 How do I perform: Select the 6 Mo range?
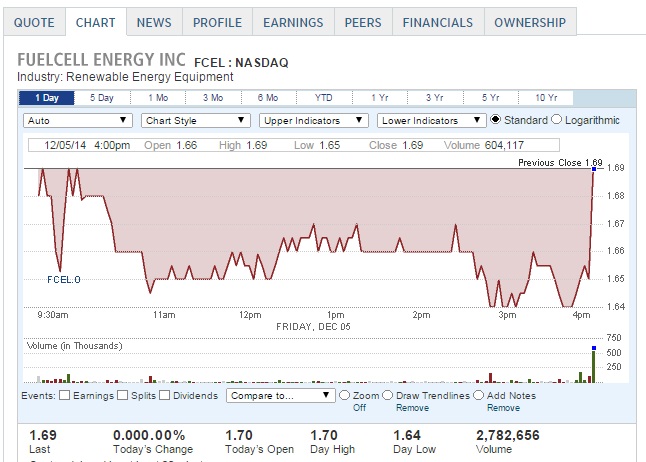point(268,98)
